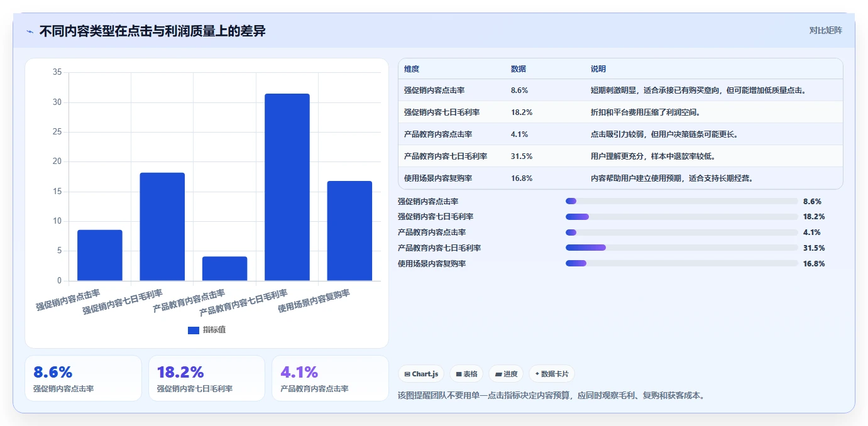The height and width of the screenshot is (426, 868).
Task: Click the 表格 tag chip
Action: 466,374
